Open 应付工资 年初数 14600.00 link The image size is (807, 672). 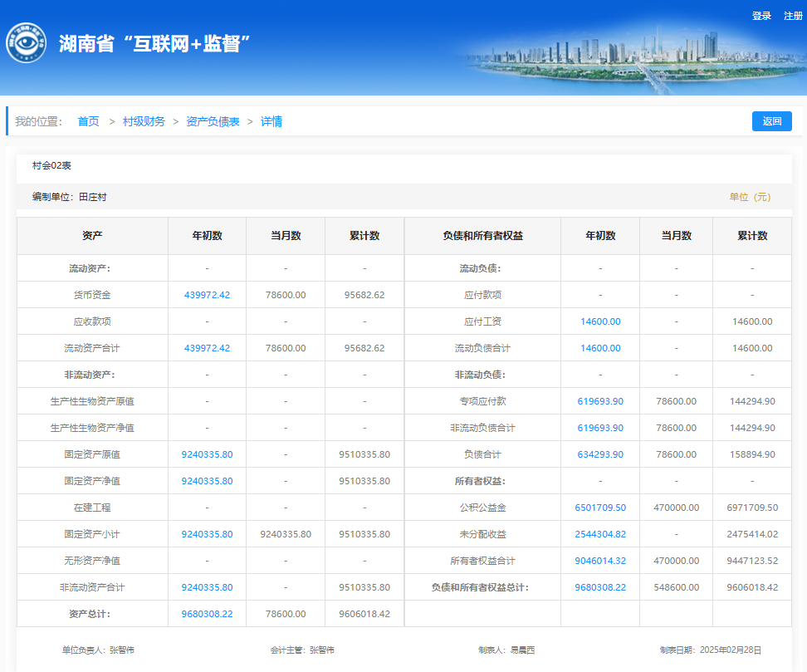click(600, 321)
